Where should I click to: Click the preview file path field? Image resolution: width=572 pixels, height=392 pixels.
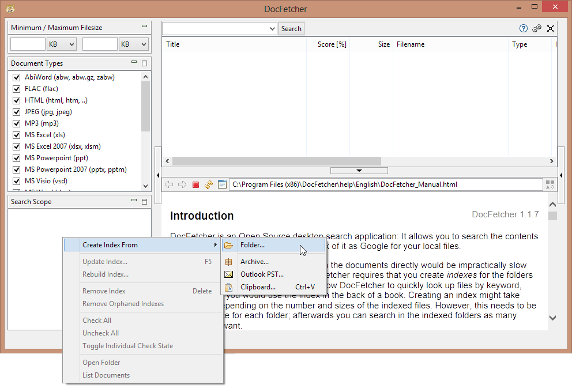pos(386,184)
